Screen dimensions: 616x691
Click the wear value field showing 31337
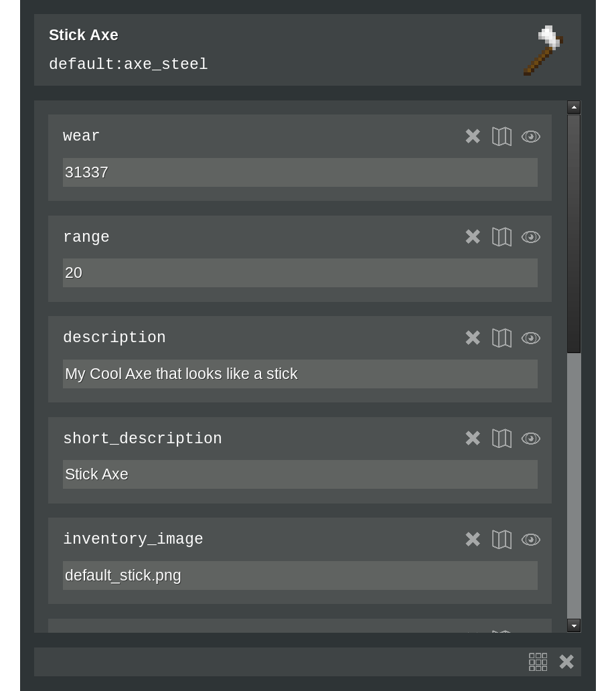coord(300,173)
